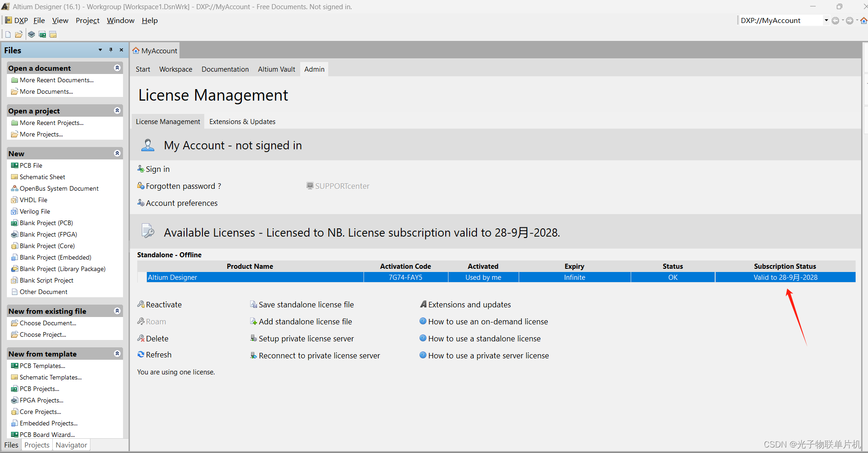This screenshot has height=453, width=868.
Task: Open the Extensions & Updates sub-tab
Action: pyautogui.click(x=242, y=122)
